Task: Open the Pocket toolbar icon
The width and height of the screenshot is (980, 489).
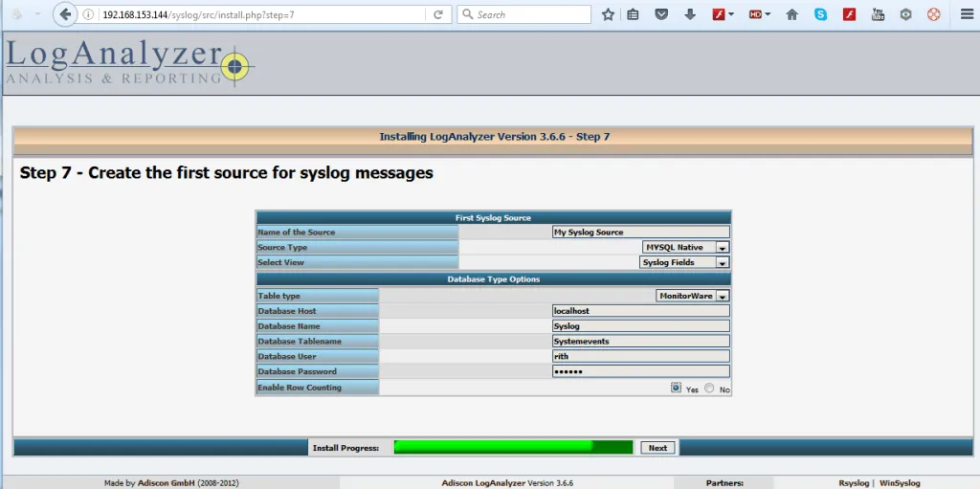Action: point(661,14)
